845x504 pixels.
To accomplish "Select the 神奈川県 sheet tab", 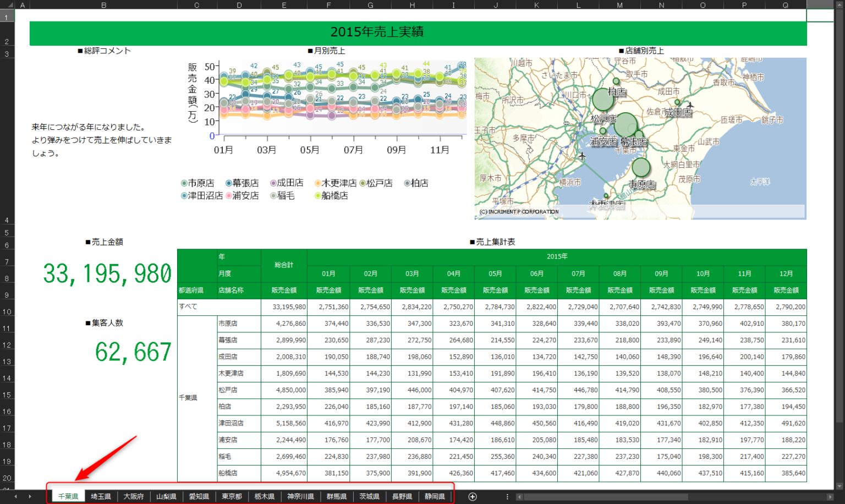I will [x=300, y=496].
